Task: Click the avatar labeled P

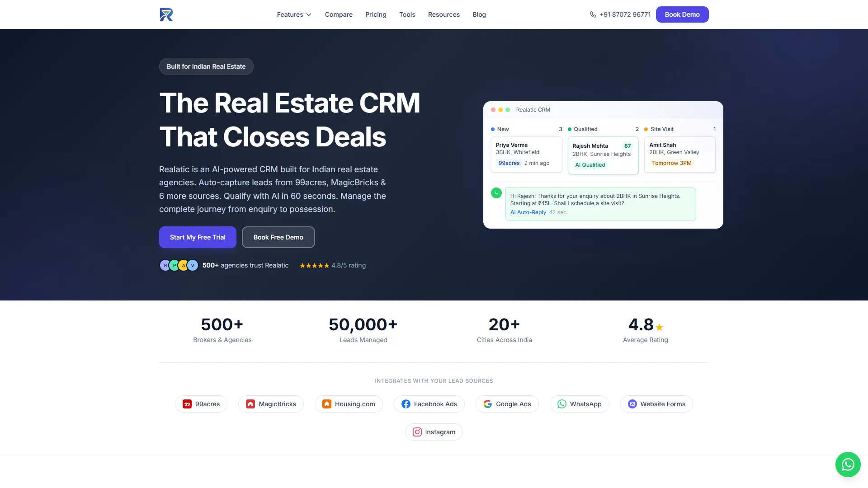Action: [174, 265]
